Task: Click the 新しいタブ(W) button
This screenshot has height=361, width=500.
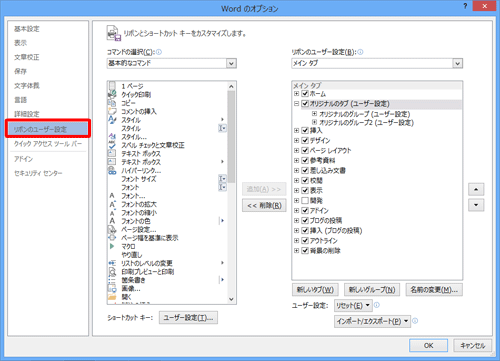Action: (315, 290)
